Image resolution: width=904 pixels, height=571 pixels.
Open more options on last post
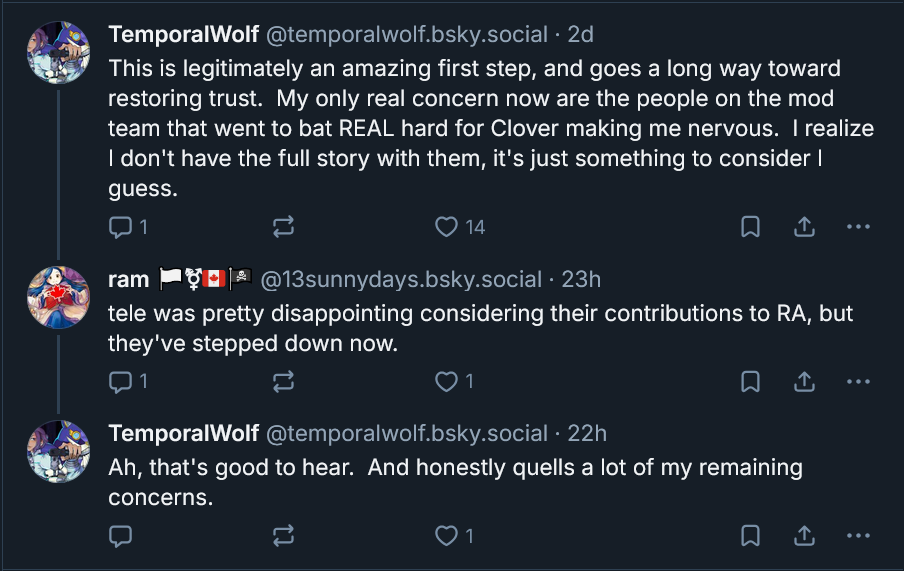point(858,536)
